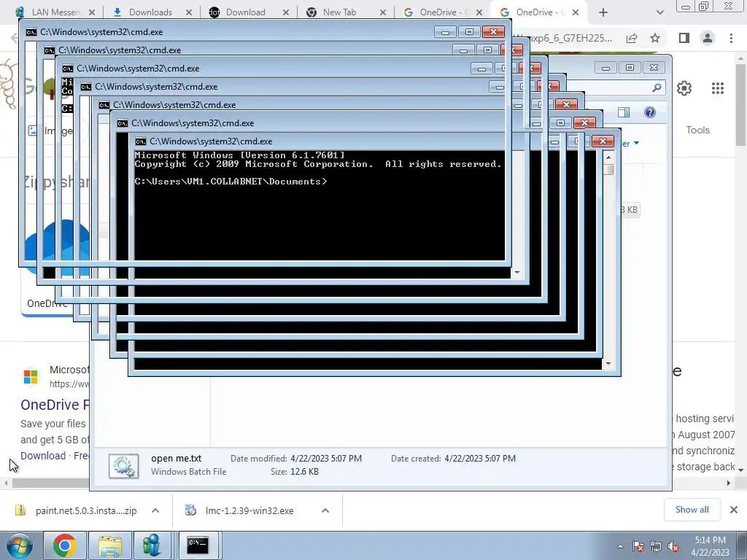Select the open me.txt batch file icon
Screen dimensions: 747x560
(x=124, y=466)
